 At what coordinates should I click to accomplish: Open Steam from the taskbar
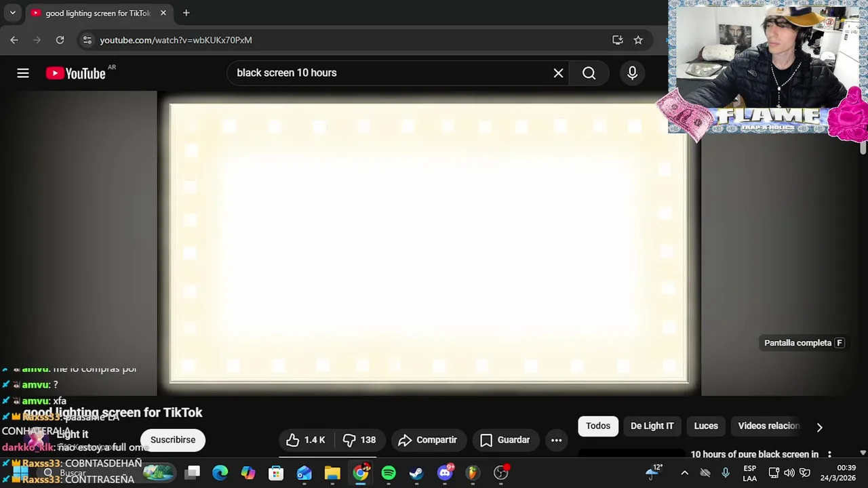click(416, 472)
